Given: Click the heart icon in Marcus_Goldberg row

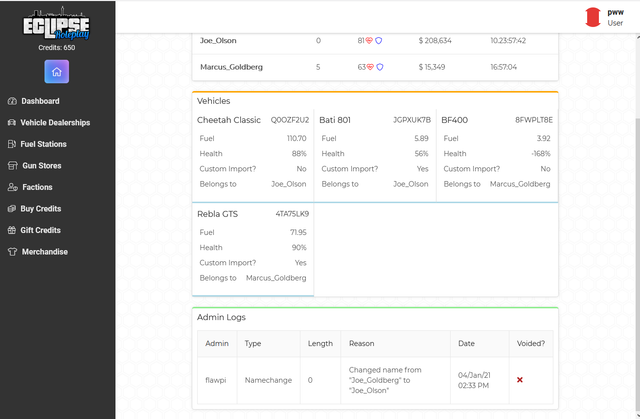Looking at the screenshot, I should [x=370, y=67].
